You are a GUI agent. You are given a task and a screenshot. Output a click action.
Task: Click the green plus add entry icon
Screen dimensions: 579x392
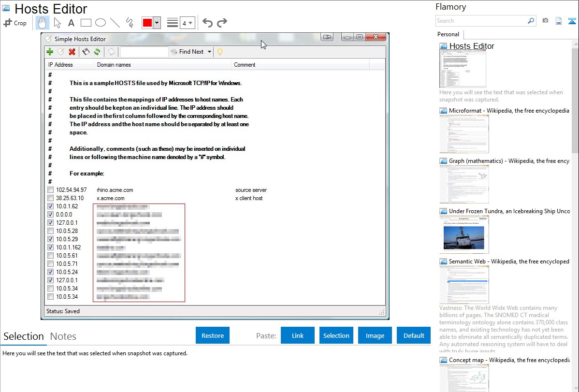coord(50,52)
